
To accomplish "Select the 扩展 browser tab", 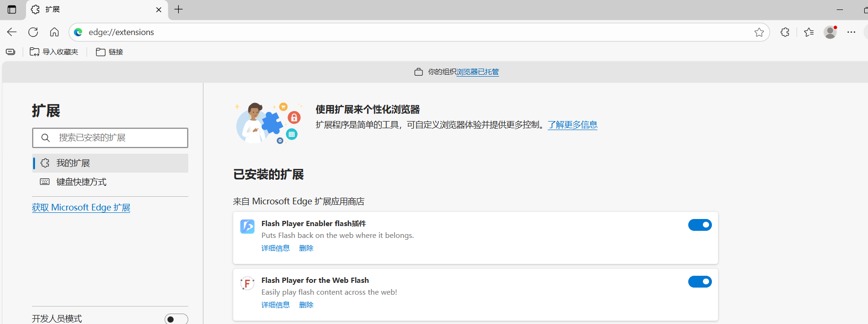I will pyautogui.click(x=97, y=10).
